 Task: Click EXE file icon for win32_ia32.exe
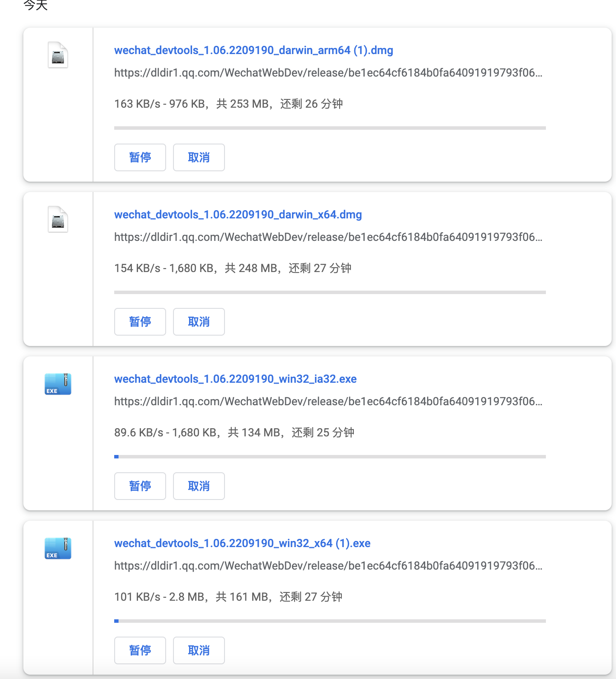pyautogui.click(x=58, y=384)
